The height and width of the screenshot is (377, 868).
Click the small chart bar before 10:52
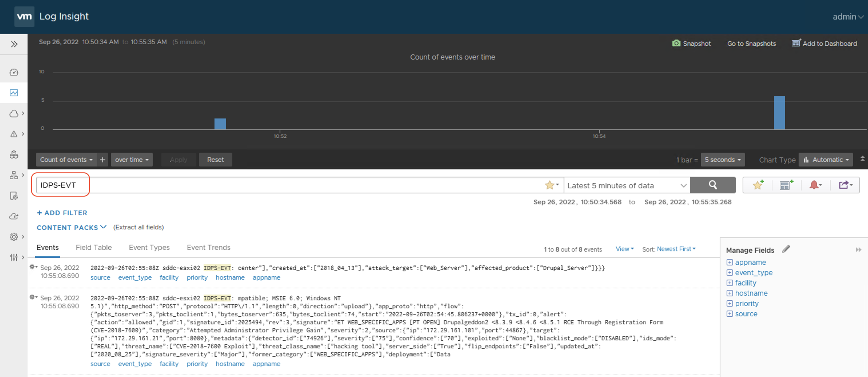220,124
